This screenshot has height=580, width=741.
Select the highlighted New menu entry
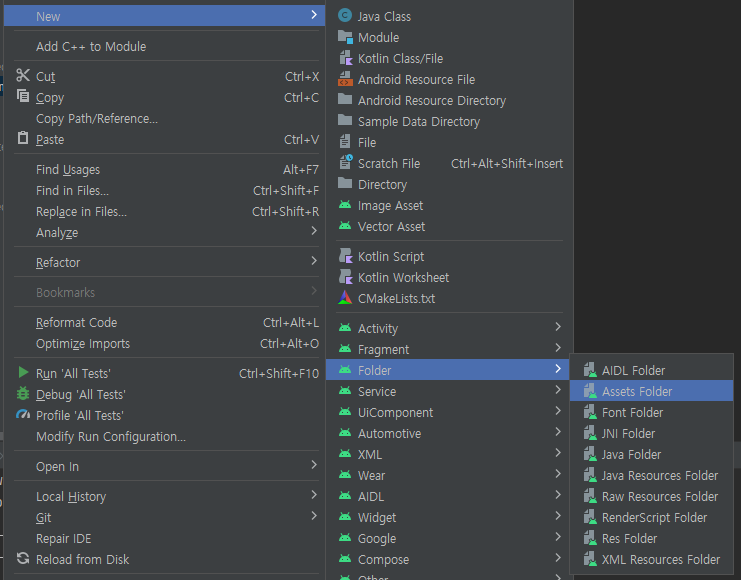[x=164, y=16]
